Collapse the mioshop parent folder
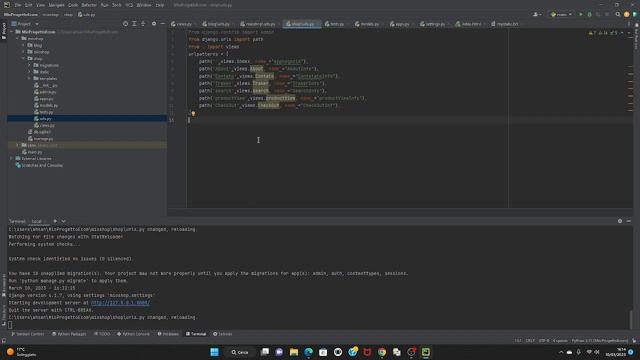This screenshot has width=640, height=360. [18, 38]
